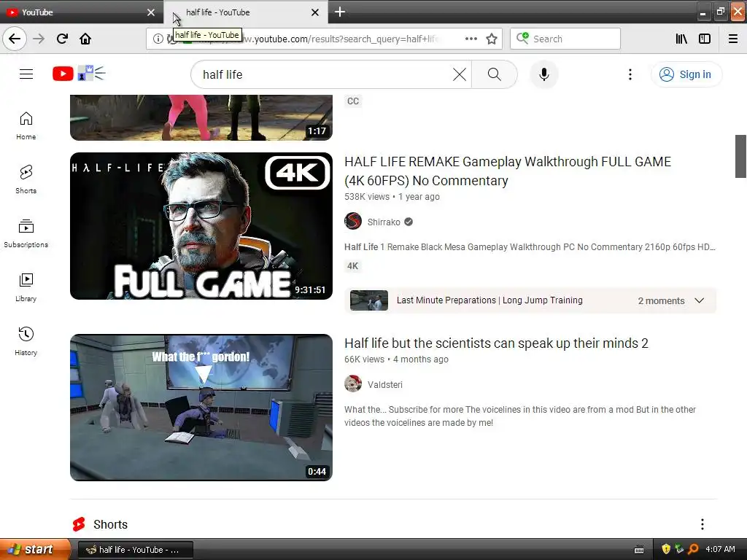This screenshot has width=747, height=560.
Task: Open the Windows Start button
Action: [x=35, y=550]
